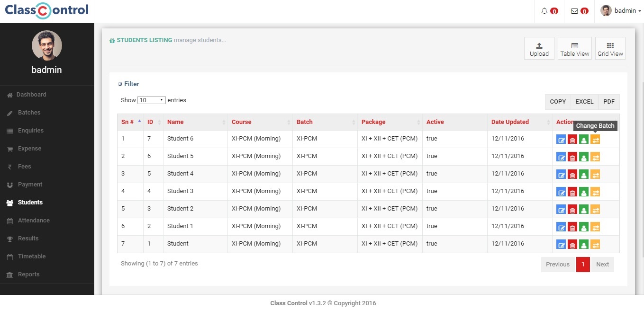Sort table by Name column
Image resolution: width=644 pixels, height=309 pixels.
pyautogui.click(x=195, y=122)
